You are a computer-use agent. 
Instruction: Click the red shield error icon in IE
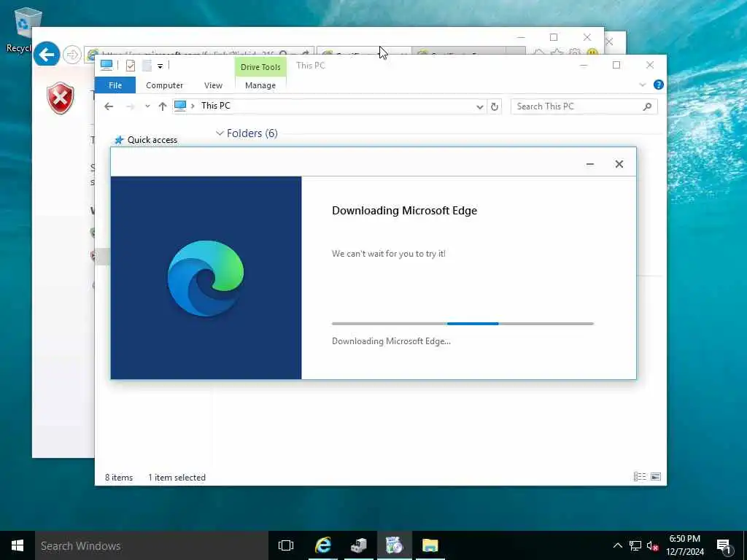pyautogui.click(x=61, y=98)
